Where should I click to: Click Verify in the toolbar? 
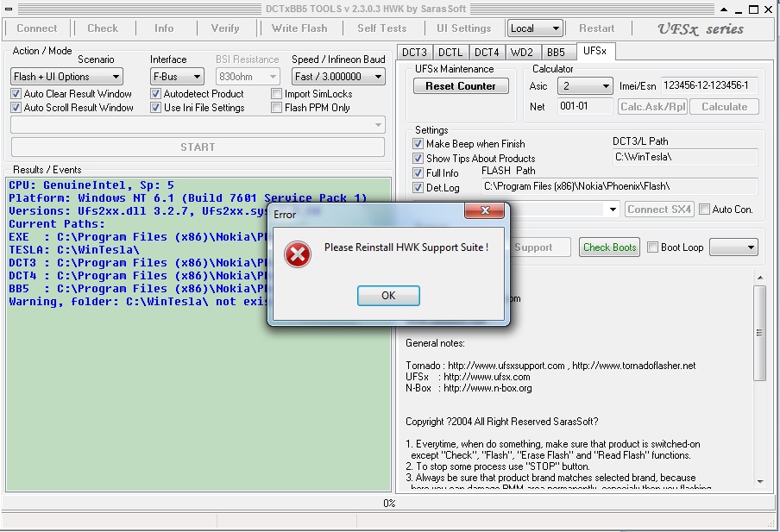[x=225, y=28]
